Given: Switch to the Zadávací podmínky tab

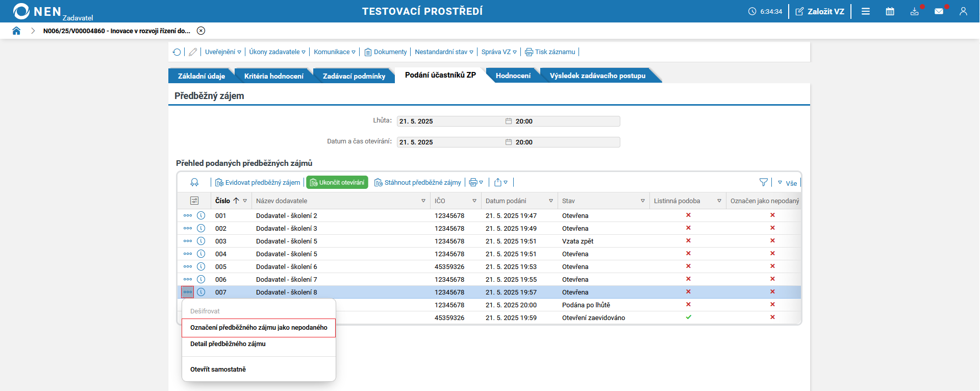Looking at the screenshot, I should (x=354, y=76).
